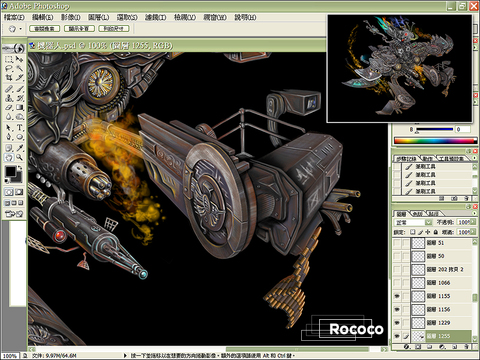This screenshot has height=360, width=480.
Task: Open History panel flyout menu arrow
Action: (x=475, y=158)
